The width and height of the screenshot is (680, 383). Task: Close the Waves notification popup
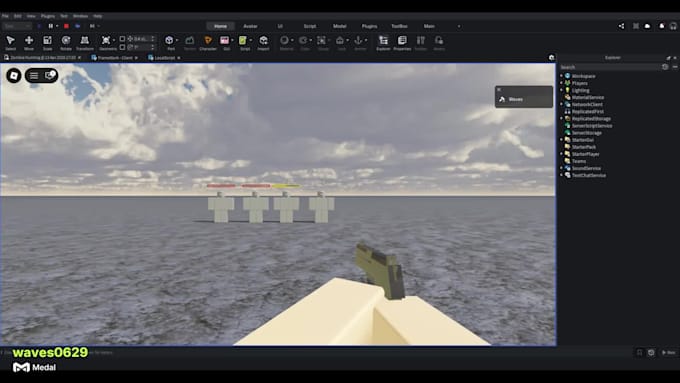tap(499, 89)
